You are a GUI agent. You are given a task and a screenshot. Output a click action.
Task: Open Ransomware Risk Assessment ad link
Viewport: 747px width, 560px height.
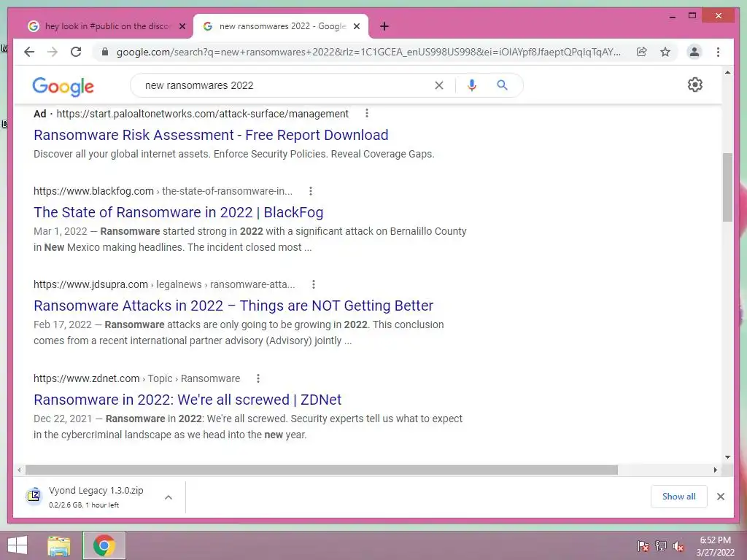[x=211, y=135]
